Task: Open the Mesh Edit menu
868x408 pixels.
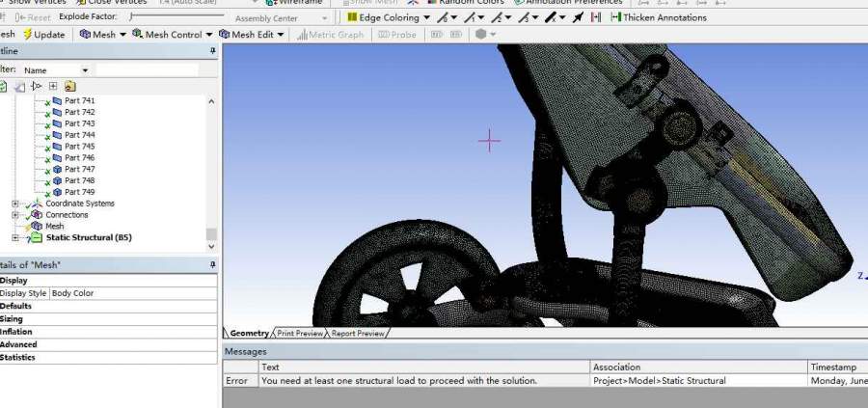Action: 252,35
